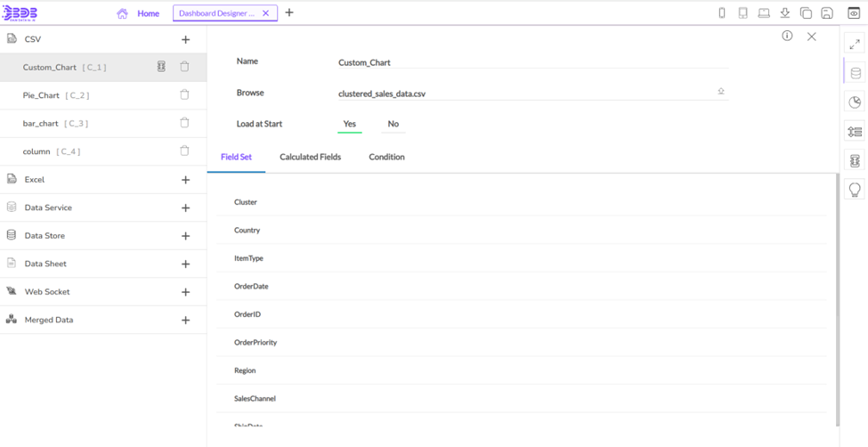Screen dimensions: 868x447
Task: Delete the Pie_Chart CSV connection
Action: 184,94
